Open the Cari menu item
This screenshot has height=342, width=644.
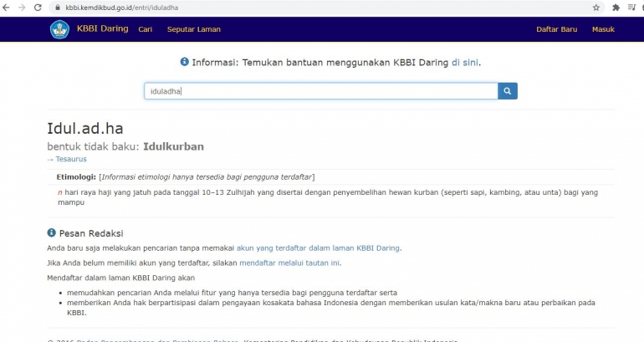[x=145, y=29]
